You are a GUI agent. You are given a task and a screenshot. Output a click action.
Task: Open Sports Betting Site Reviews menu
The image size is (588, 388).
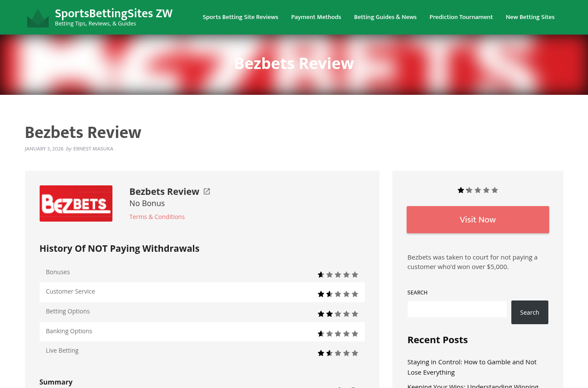tap(240, 17)
